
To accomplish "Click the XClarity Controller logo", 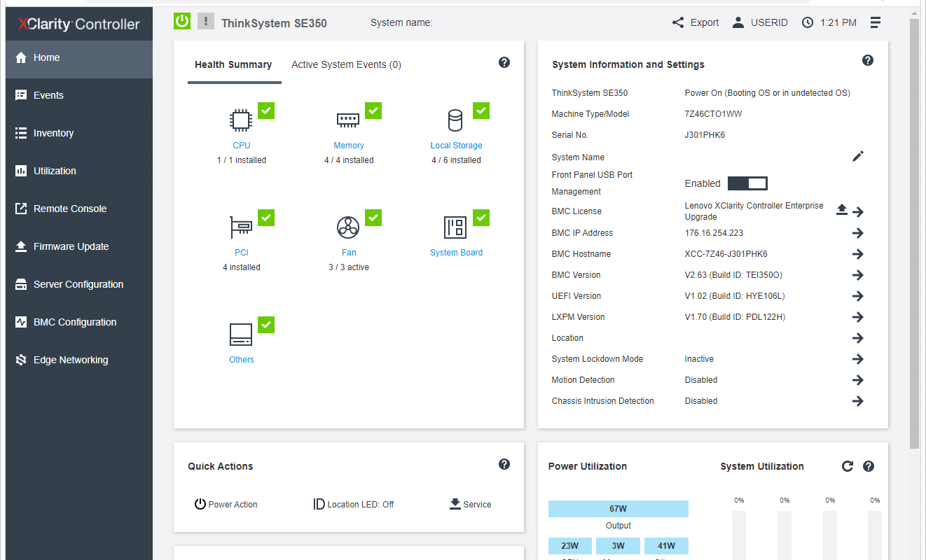I will point(79,24).
